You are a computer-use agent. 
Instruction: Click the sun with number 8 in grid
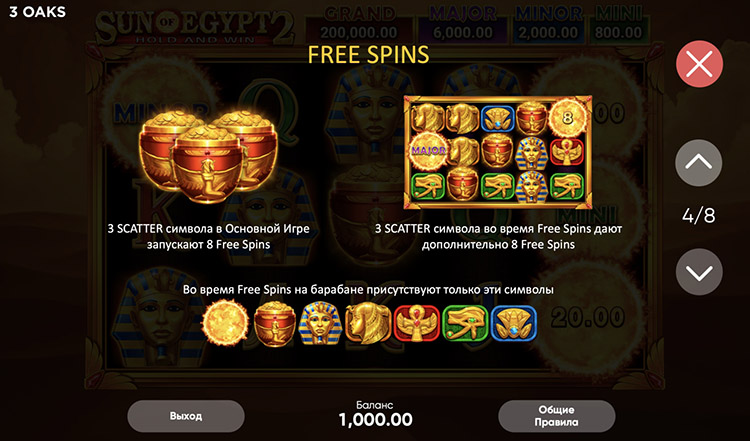[567, 117]
